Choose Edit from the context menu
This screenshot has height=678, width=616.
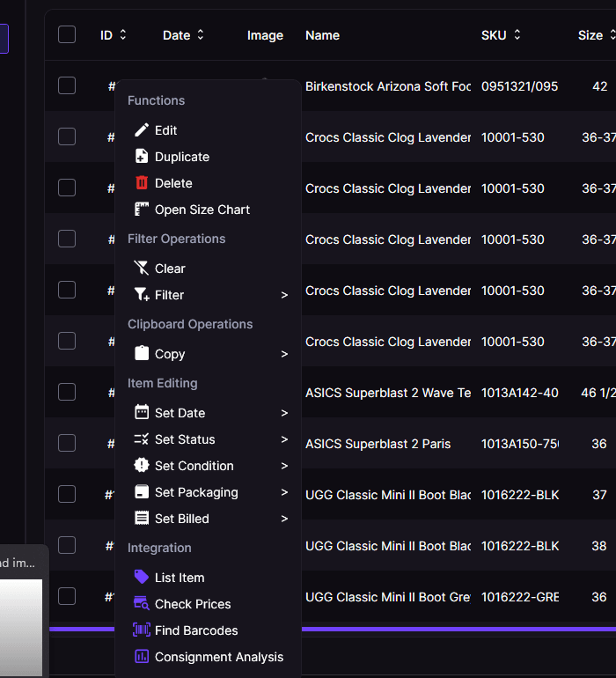pos(208,130)
